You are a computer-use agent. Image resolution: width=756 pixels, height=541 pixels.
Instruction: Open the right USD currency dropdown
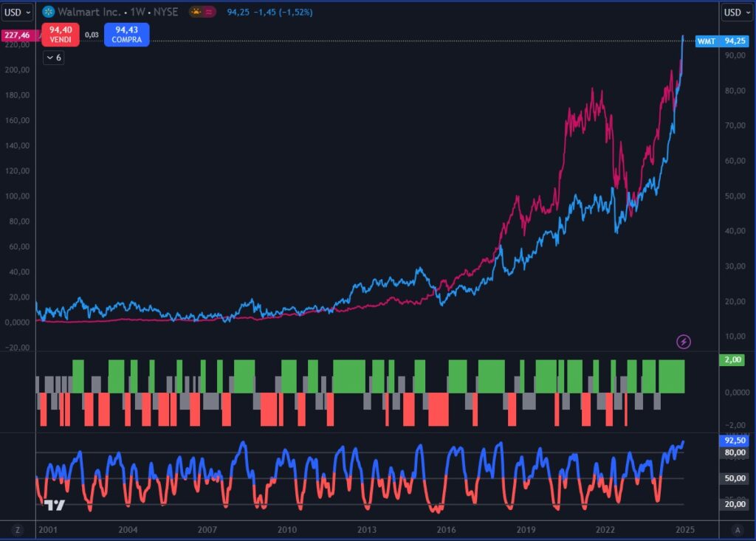[736, 12]
